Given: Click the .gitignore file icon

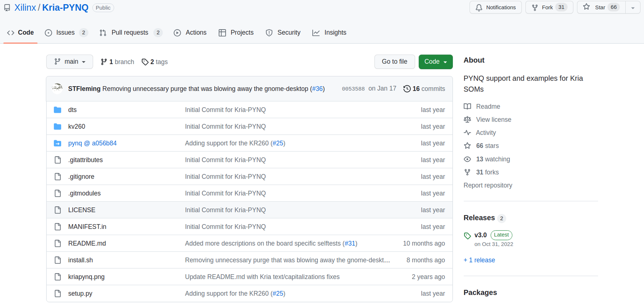Looking at the screenshot, I should coord(58,177).
